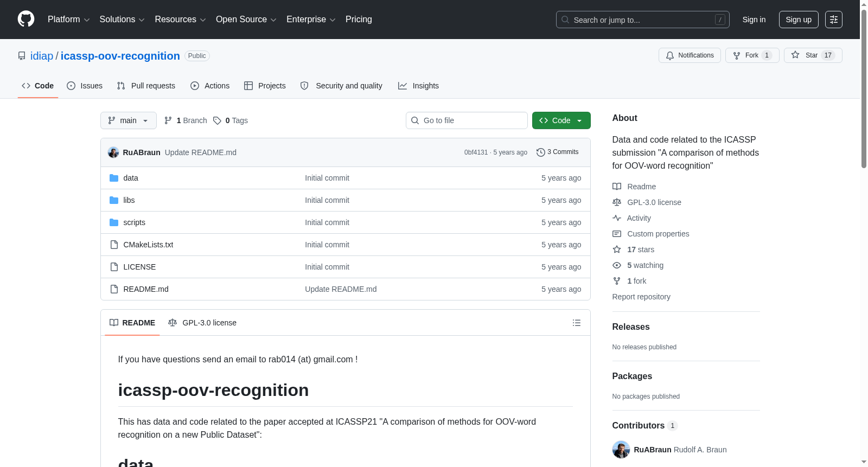Open the green Code dropdown button
This screenshot has width=868, height=467.
point(561,120)
